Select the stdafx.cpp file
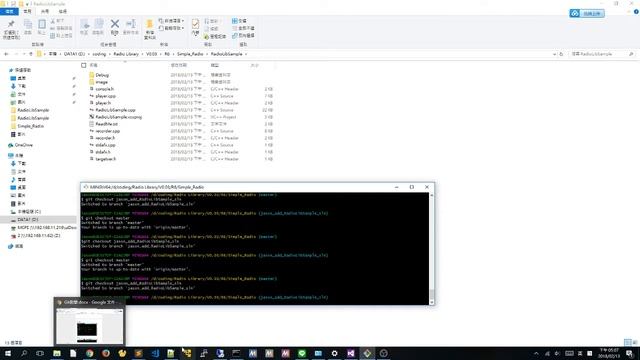This screenshot has width=640, height=360. (105, 145)
